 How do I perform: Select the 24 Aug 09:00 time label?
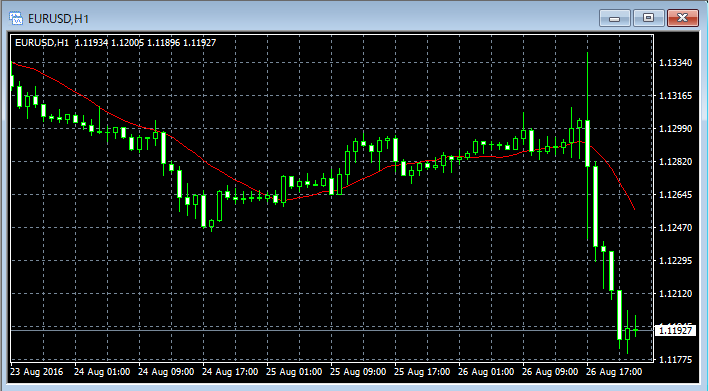point(166,372)
